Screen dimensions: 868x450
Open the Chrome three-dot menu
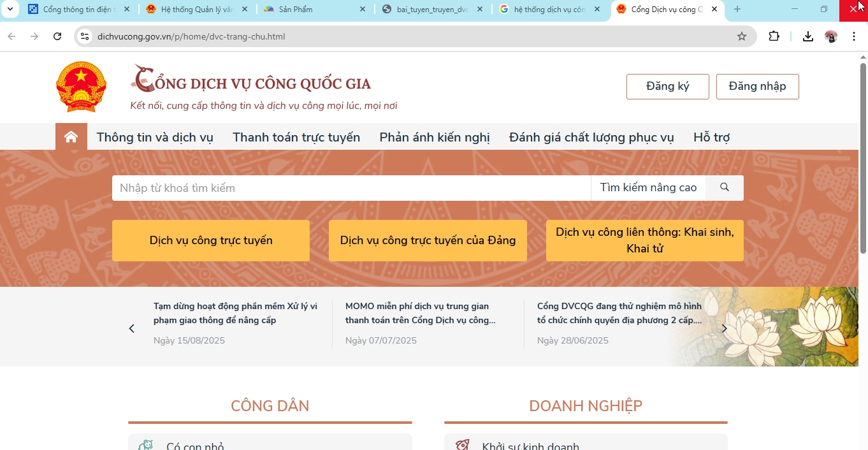click(853, 37)
